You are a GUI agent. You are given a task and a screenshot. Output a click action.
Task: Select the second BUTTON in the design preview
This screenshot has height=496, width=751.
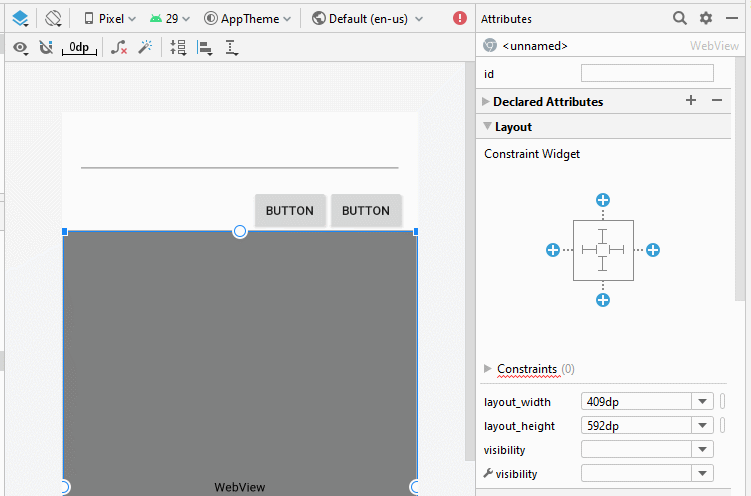click(366, 210)
